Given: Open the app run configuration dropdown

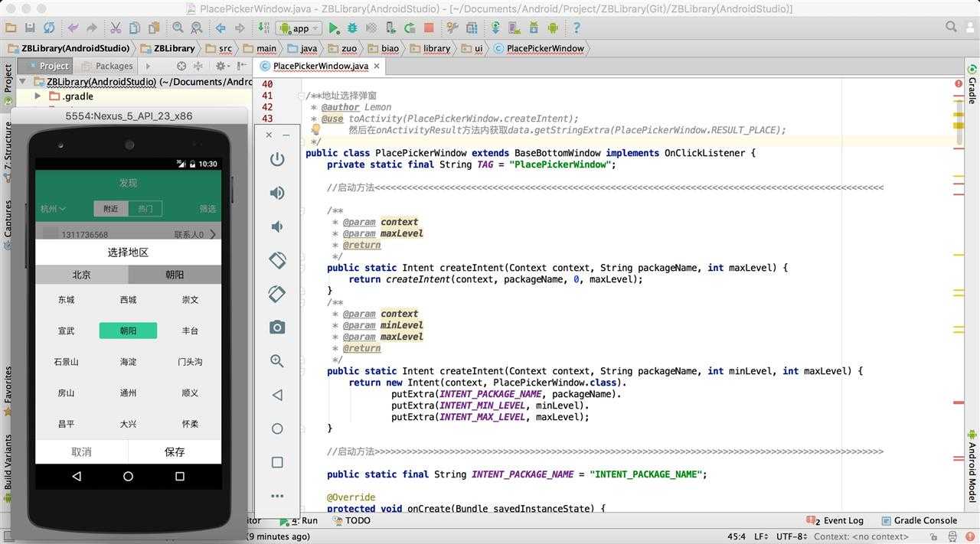Looking at the screenshot, I should [299, 28].
